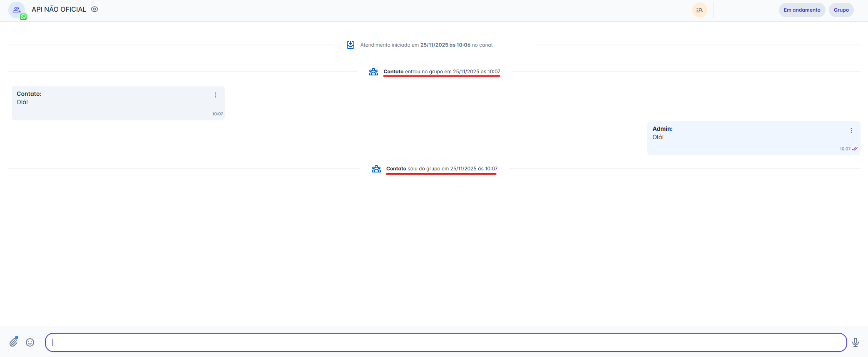Open options menu on Contato's message
This screenshot has height=357, width=868.
coord(216,95)
